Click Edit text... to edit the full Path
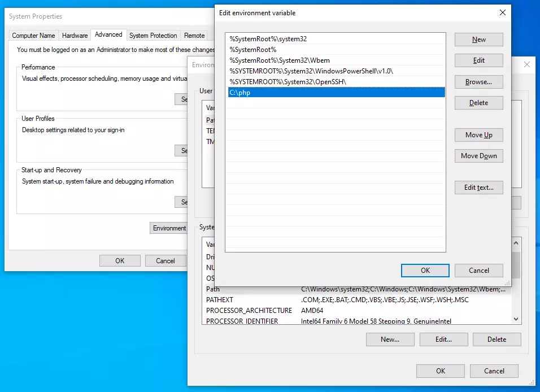Screen dimensions: 540x392 click(x=478, y=187)
